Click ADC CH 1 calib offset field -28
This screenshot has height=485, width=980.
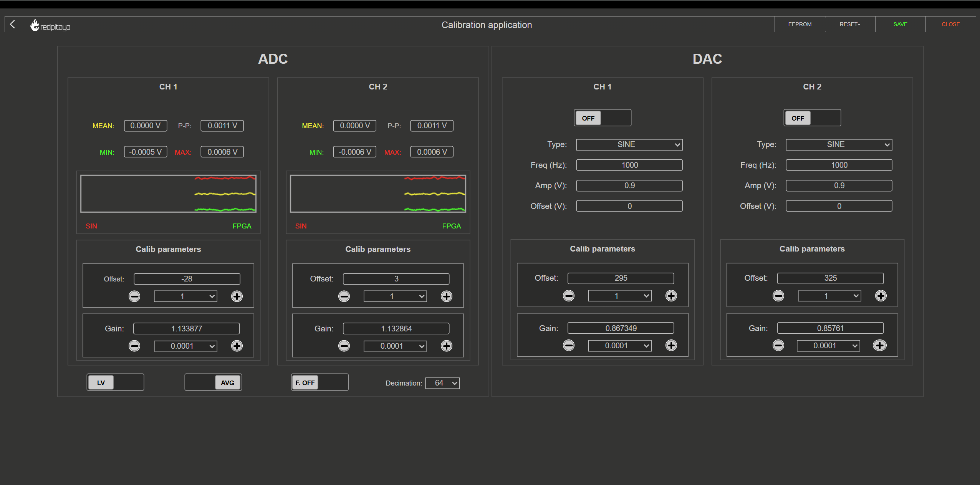pos(187,279)
